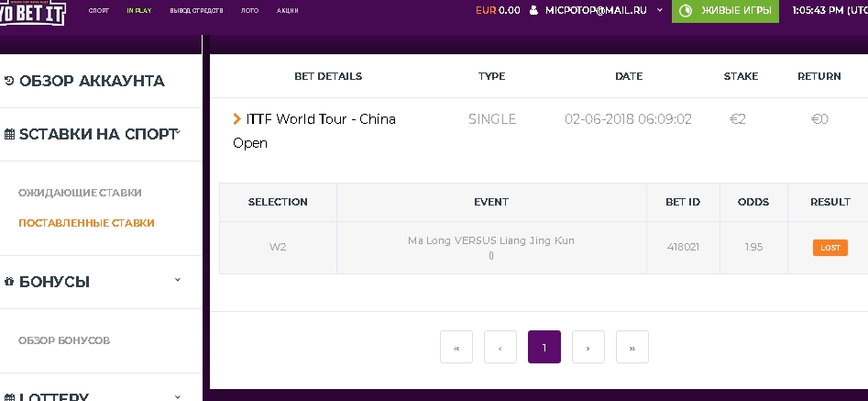Expand the Бонусы section chevron
This screenshot has height=401, width=868.
pos(178,280)
